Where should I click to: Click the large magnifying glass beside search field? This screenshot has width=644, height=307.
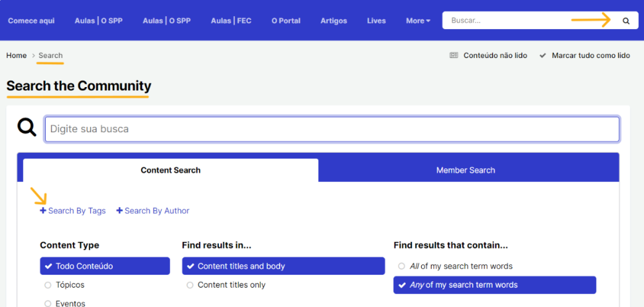coord(26,128)
